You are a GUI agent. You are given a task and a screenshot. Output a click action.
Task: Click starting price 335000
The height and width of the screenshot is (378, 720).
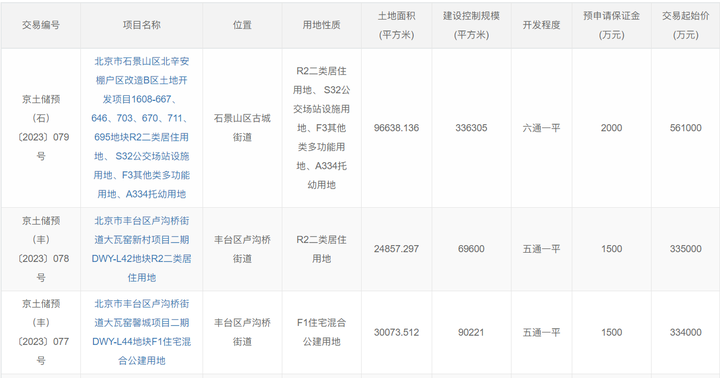point(686,249)
